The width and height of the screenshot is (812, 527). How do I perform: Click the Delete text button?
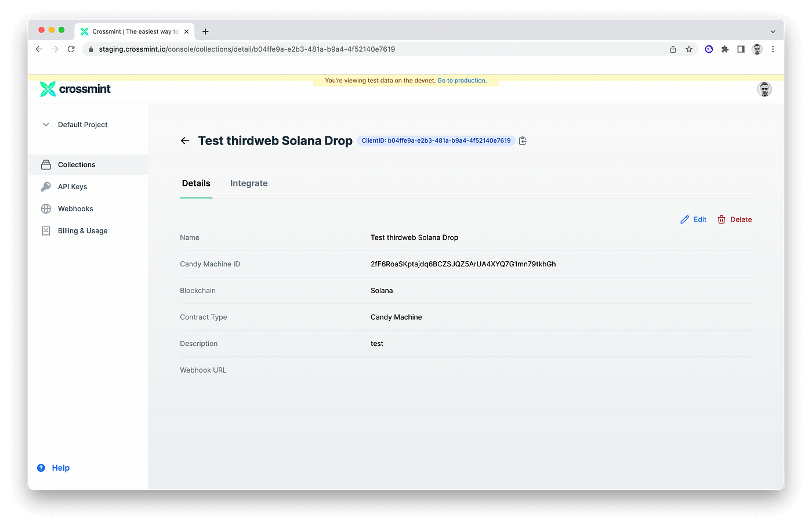[x=741, y=219]
